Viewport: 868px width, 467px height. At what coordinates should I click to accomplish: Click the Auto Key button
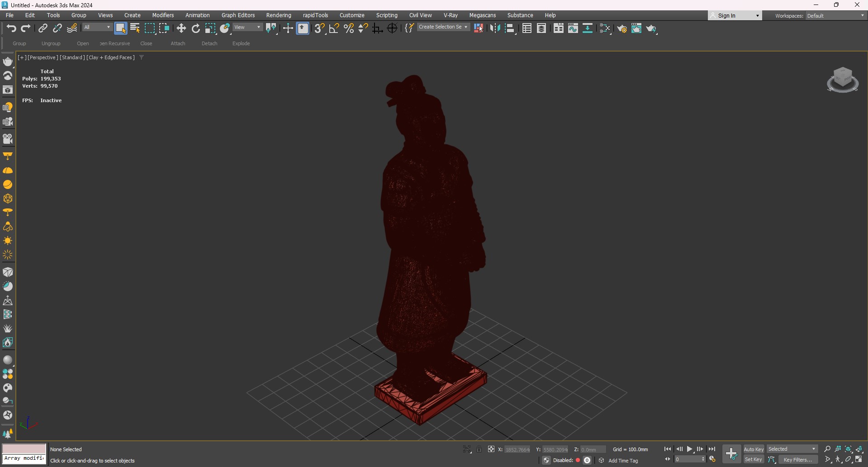point(754,449)
